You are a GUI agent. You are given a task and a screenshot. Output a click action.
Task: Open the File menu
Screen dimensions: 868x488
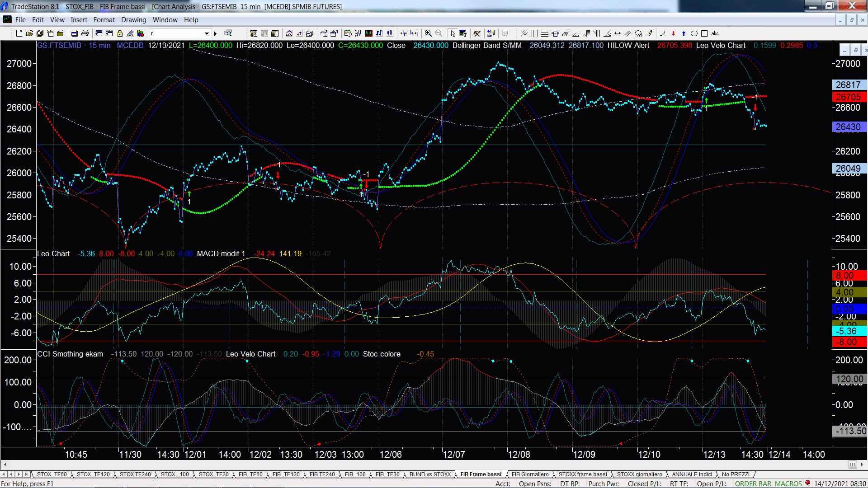point(20,20)
